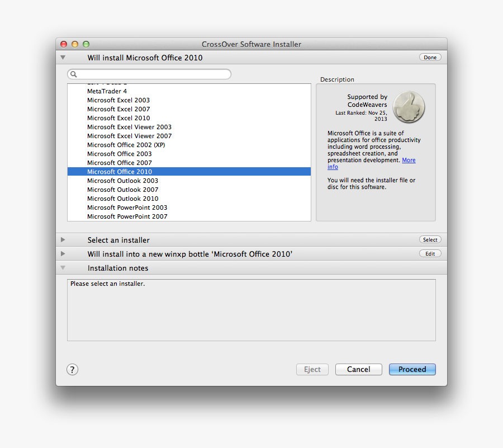The image size is (503, 448).
Task: Select MetaTrader 4 in the list
Action: pyautogui.click(x=189, y=91)
